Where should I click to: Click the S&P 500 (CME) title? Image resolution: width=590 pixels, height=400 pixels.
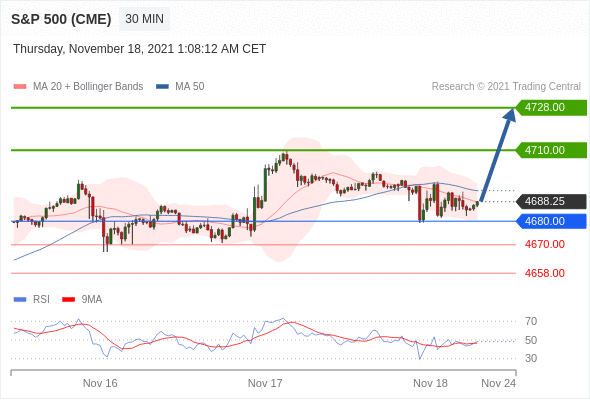[61, 19]
